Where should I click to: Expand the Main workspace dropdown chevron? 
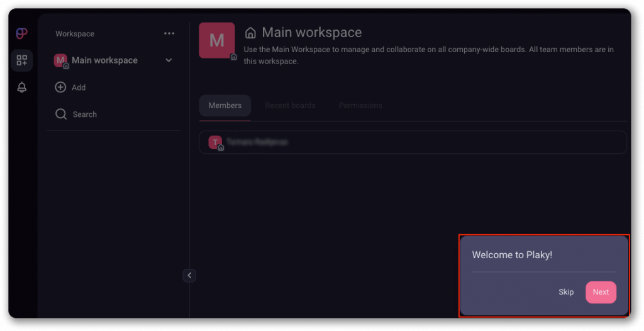(169, 60)
